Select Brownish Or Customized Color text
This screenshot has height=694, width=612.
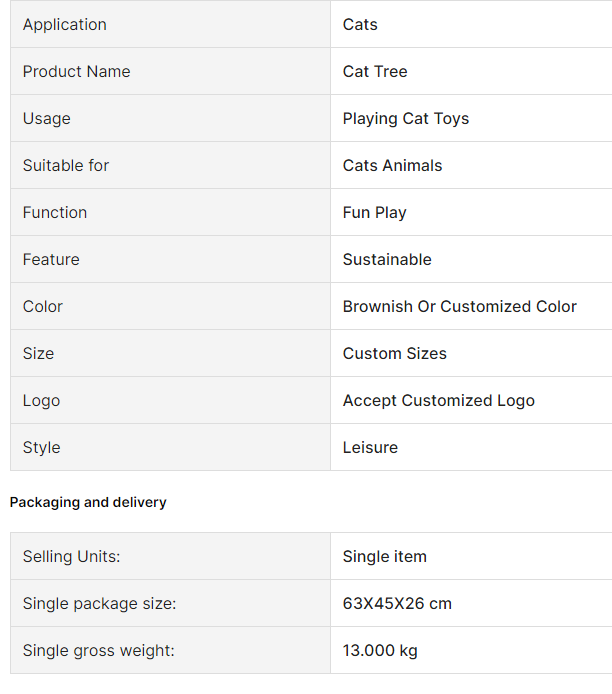[x=459, y=306]
